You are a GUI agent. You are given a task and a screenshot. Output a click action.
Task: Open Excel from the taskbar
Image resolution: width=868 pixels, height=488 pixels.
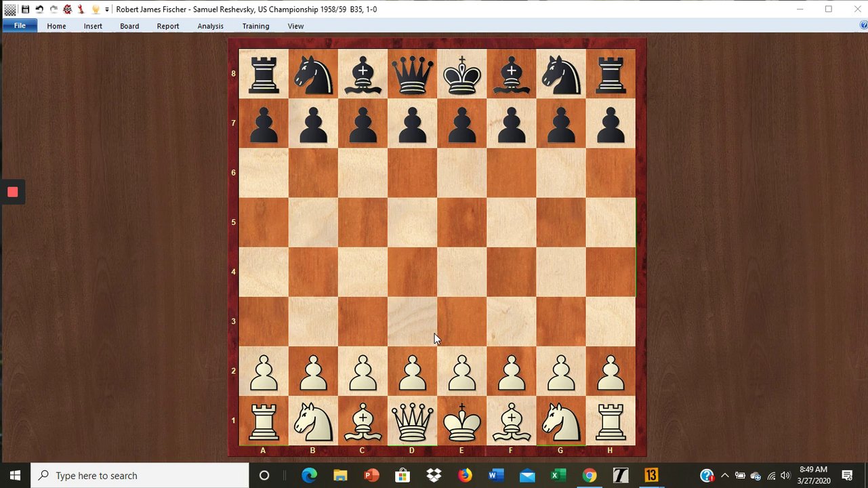tap(558, 475)
